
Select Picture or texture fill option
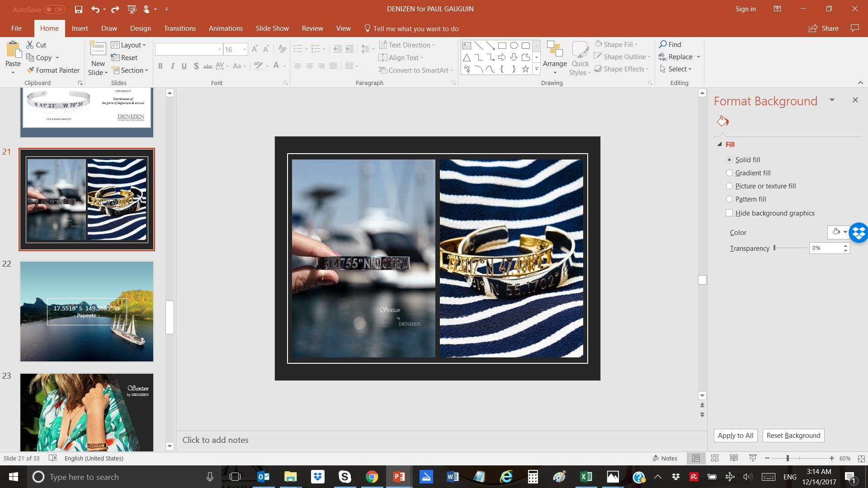[729, 186]
